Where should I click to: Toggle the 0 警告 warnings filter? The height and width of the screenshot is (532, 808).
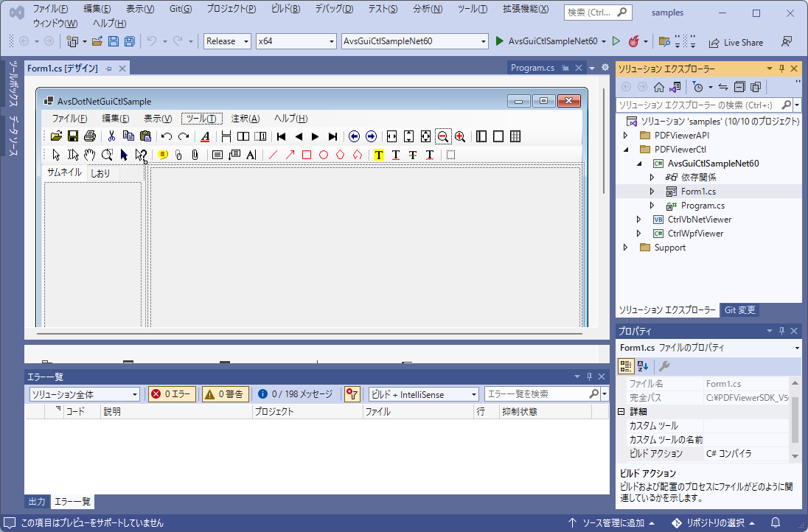point(225,394)
